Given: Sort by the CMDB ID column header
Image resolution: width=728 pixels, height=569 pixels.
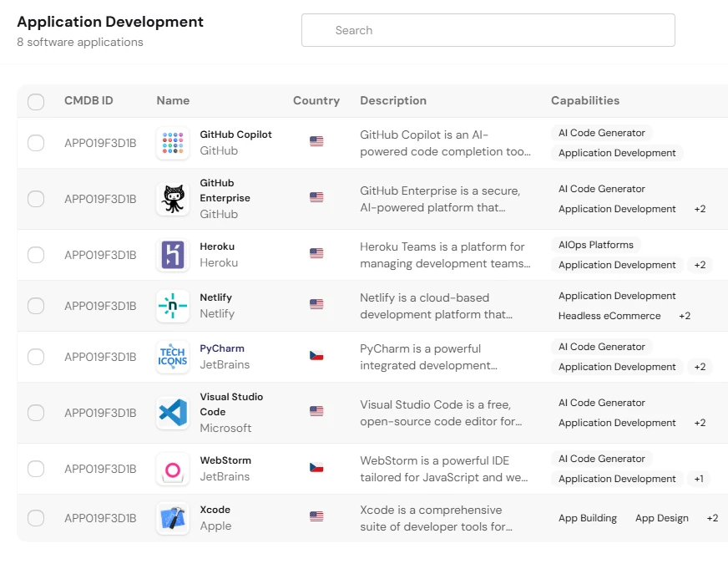Looking at the screenshot, I should pyautogui.click(x=88, y=100).
